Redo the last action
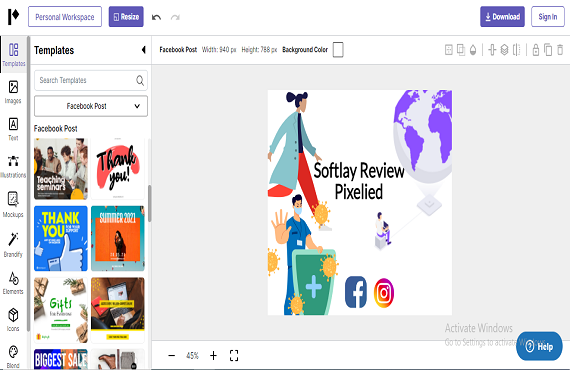 175,17
